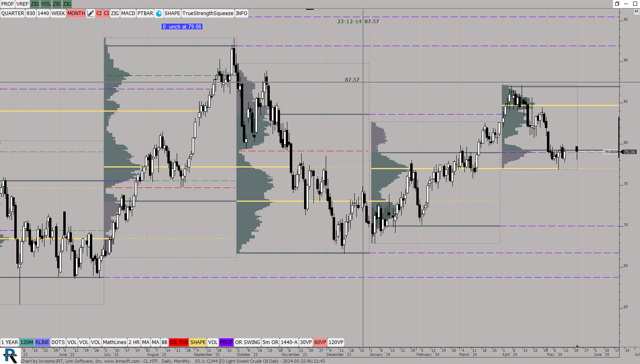The width and height of the screenshot is (640, 364).
Task: Switch to the WEEK periodicity
Action: [x=58, y=13]
